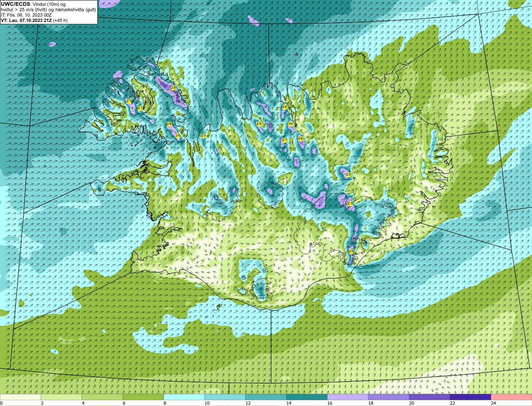Viewport: 532px width, 406px height.
Task: Click the legend scale value 22
Action: click(x=453, y=403)
